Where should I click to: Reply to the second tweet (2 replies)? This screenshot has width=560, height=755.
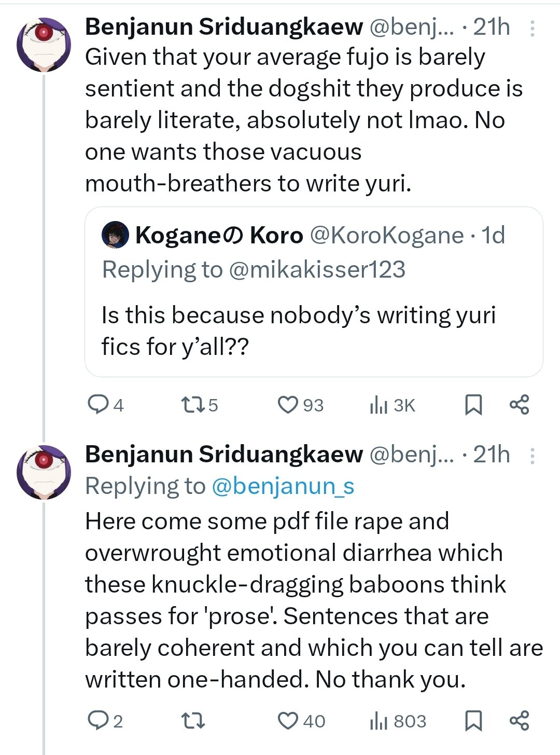97,721
